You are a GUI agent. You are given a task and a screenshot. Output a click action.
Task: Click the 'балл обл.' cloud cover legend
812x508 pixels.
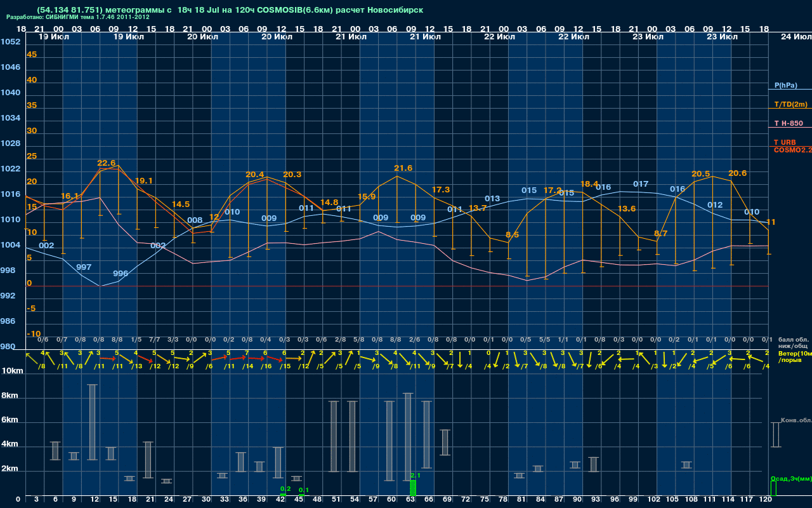794,339
